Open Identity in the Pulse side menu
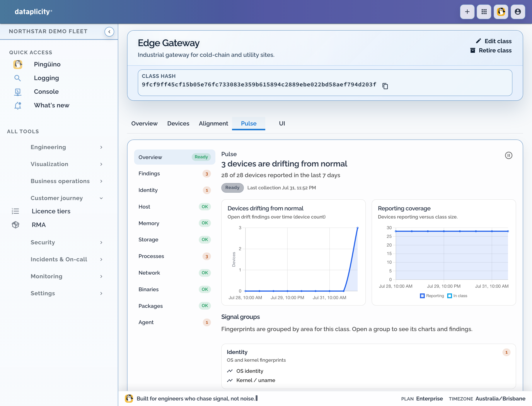 point(174,190)
